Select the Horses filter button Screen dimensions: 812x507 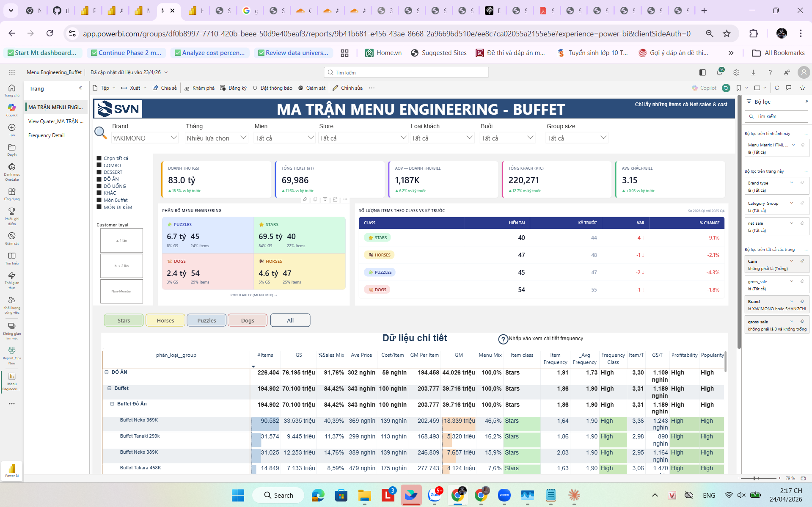pyautogui.click(x=165, y=320)
